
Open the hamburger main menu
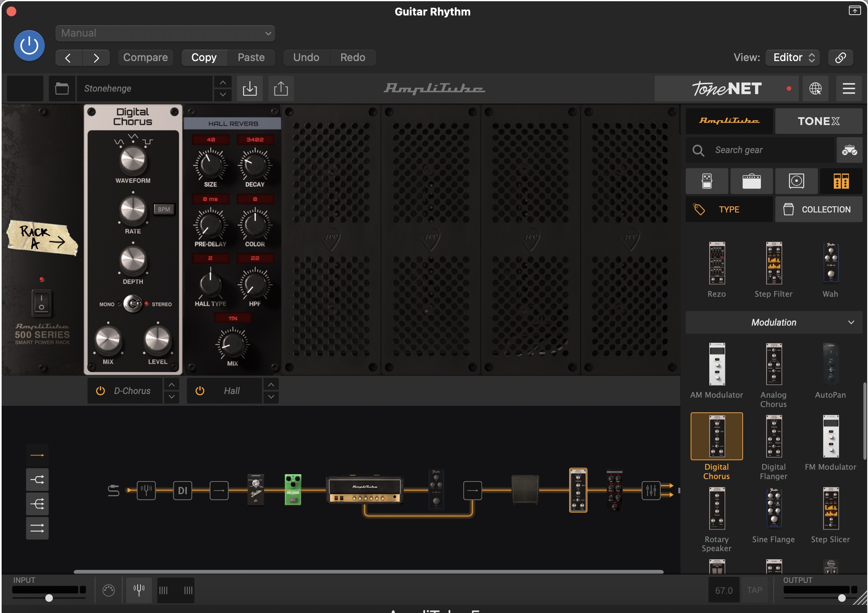click(848, 88)
